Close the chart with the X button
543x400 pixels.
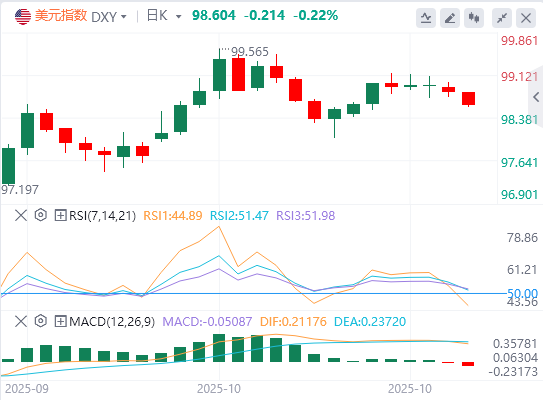point(526,18)
